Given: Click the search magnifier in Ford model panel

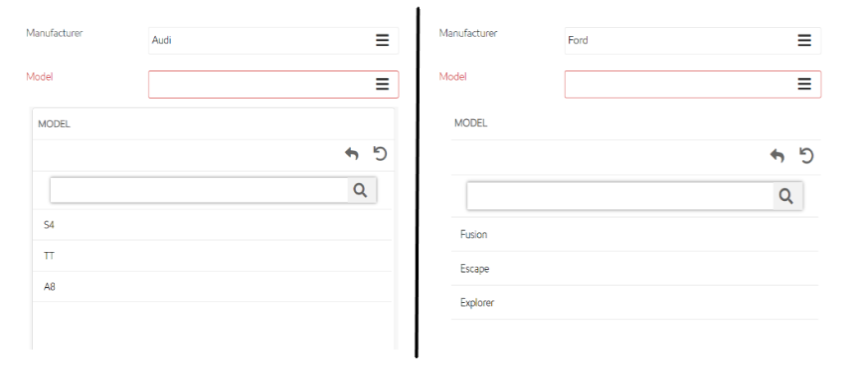Looking at the screenshot, I should 787,196.
